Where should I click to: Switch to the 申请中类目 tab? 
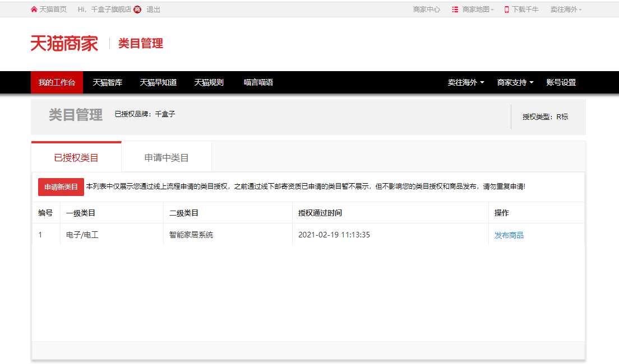(x=167, y=158)
